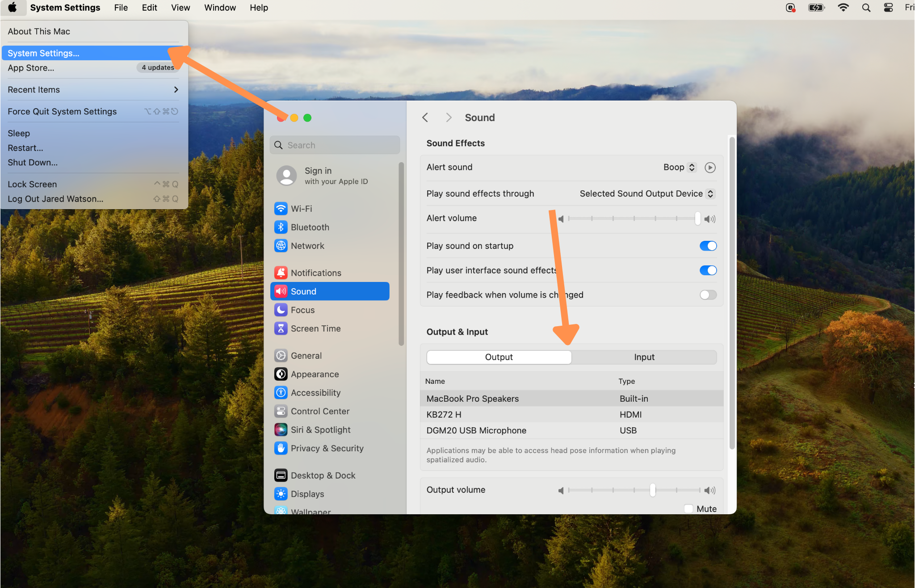This screenshot has height=588, width=915.
Task: Open the Screen Time settings pane
Action: tap(330, 328)
